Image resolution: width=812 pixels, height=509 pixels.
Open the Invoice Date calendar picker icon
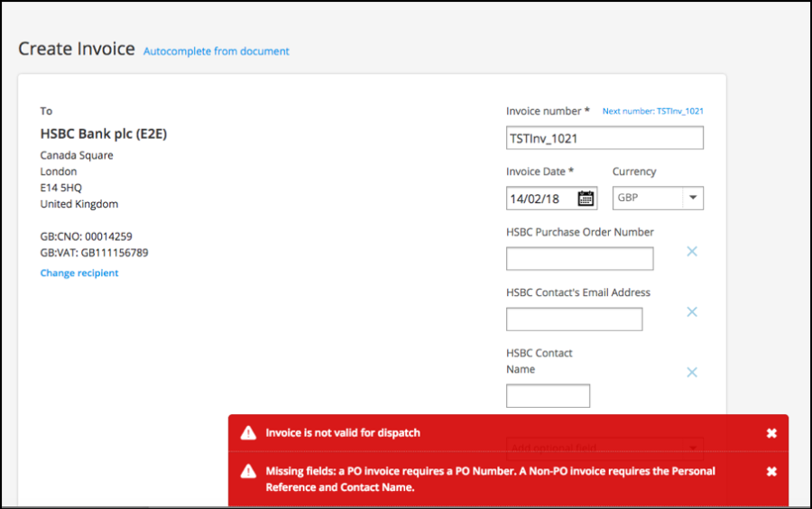(x=586, y=199)
